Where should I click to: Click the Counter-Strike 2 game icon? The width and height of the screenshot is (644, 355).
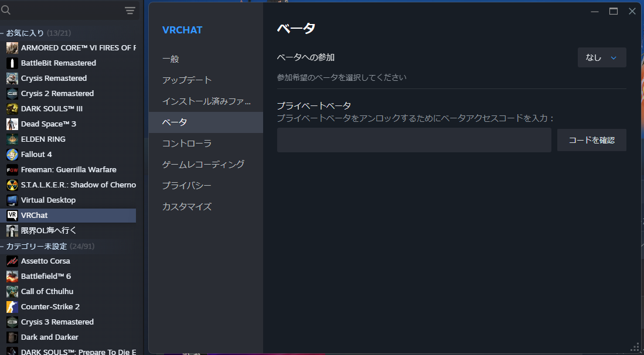pyautogui.click(x=12, y=306)
